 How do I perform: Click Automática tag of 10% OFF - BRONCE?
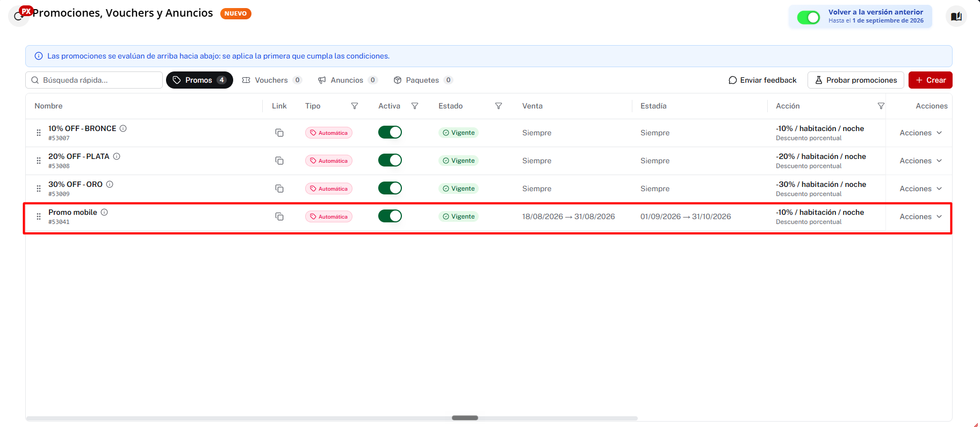click(329, 133)
